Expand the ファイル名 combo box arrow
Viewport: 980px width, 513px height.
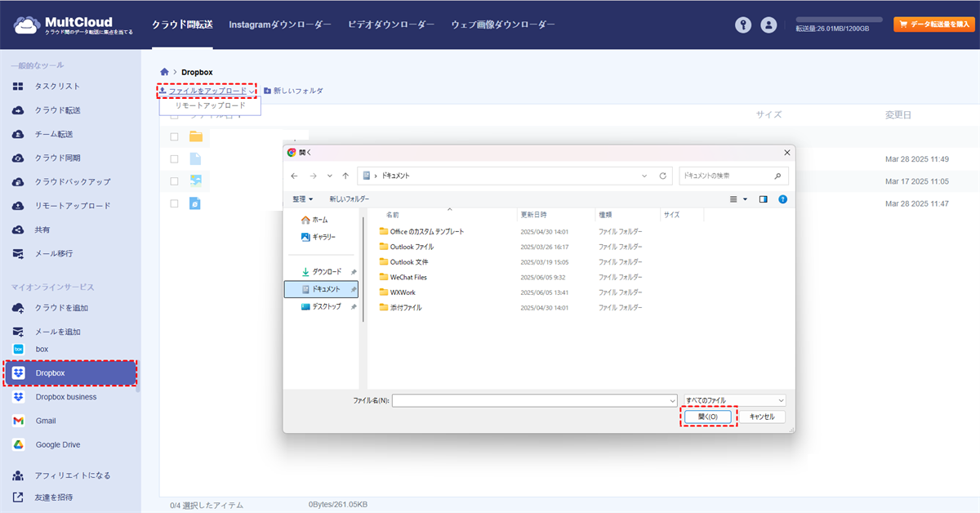coord(672,400)
